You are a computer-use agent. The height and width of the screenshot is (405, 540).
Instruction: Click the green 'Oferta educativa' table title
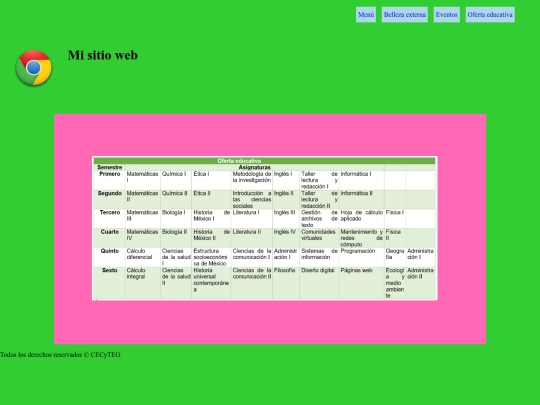[x=239, y=161]
